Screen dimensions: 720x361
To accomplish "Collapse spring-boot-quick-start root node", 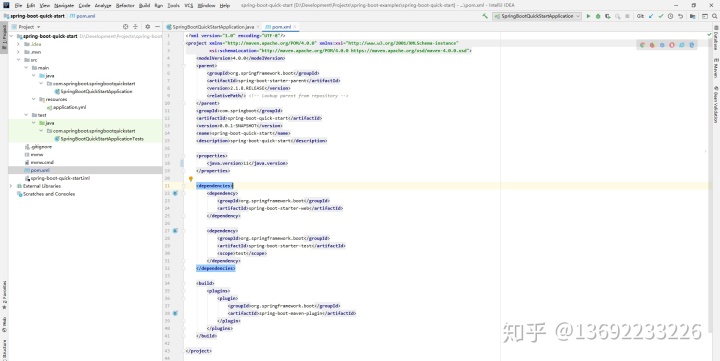I will tap(11, 36).
